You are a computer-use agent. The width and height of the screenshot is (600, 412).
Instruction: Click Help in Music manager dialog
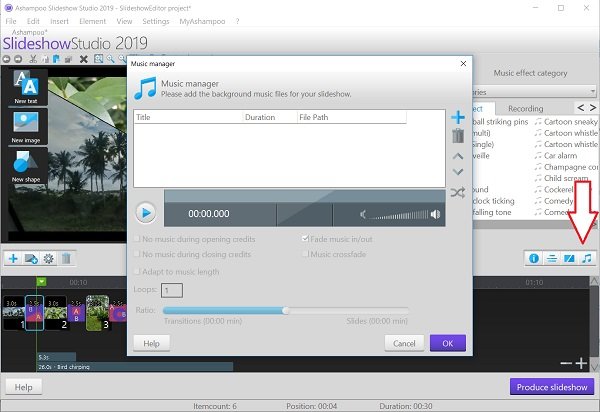pos(152,343)
